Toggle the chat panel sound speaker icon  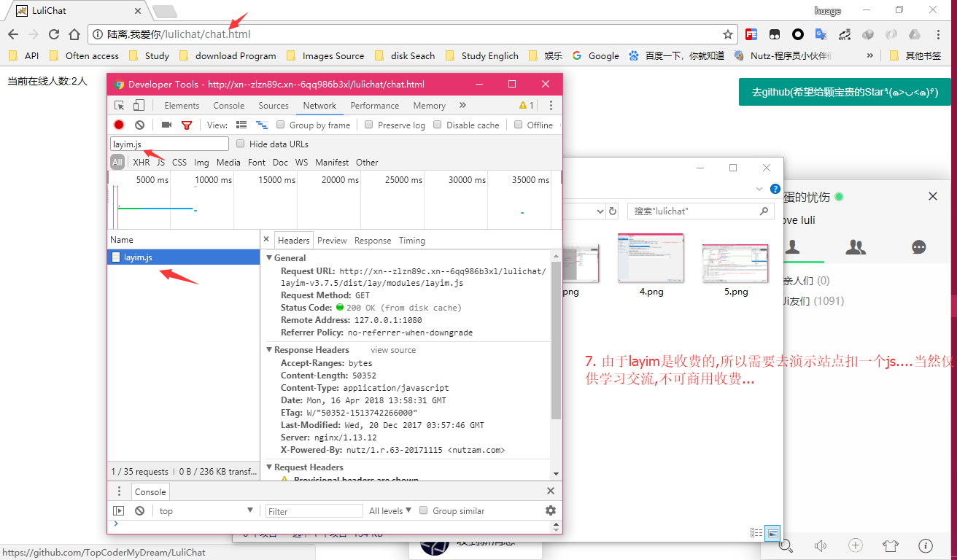tap(821, 545)
